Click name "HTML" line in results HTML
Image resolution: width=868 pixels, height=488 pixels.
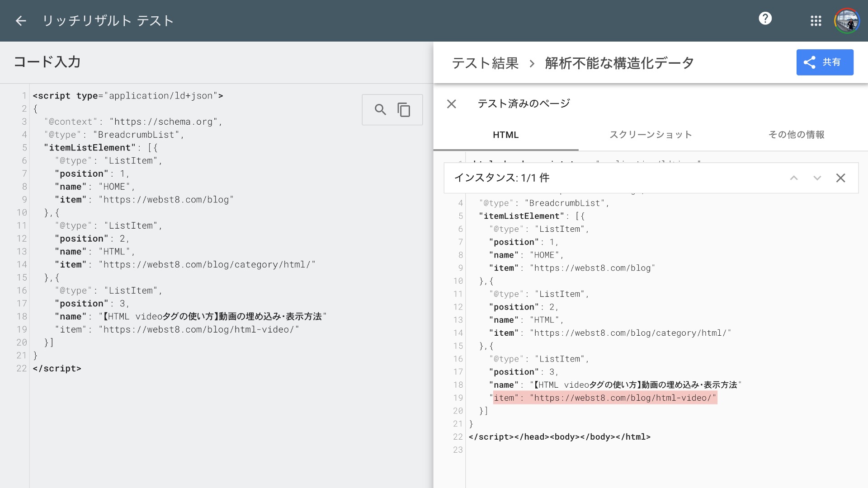[526, 320]
